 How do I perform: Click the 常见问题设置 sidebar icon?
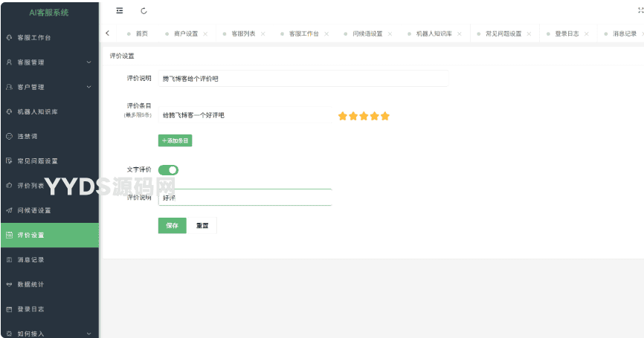click(9, 160)
